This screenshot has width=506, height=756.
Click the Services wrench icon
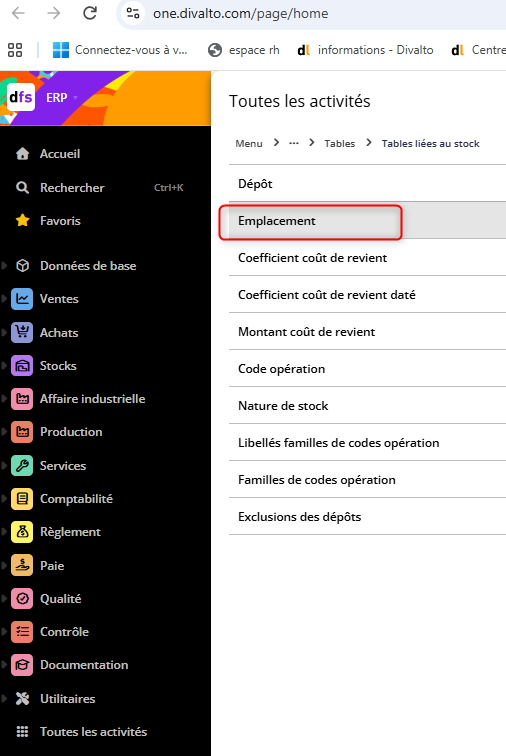pyautogui.click(x=22, y=466)
